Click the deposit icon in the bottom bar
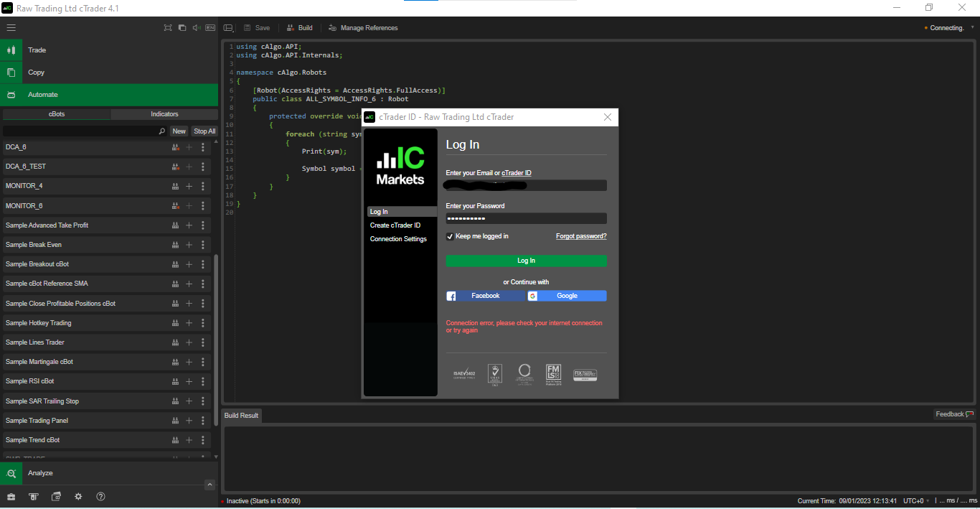This screenshot has width=980, height=509. point(34,497)
